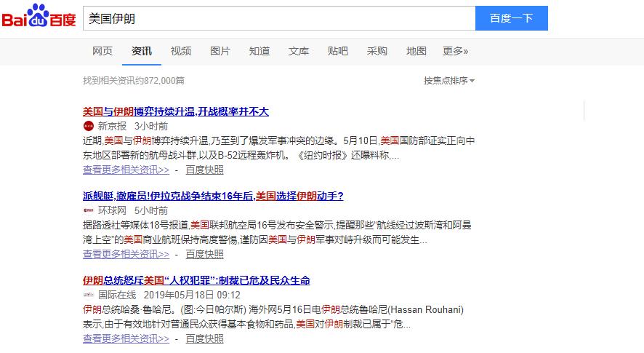Open the 视频 tab

pos(181,51)
